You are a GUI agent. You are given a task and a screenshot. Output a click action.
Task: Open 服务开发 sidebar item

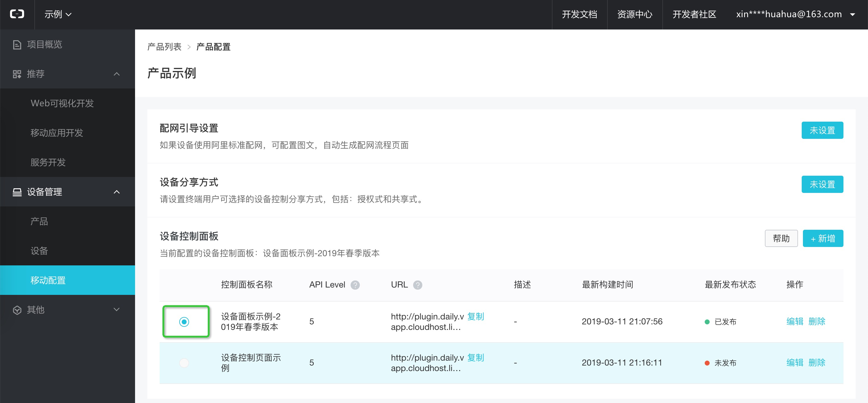68,162
